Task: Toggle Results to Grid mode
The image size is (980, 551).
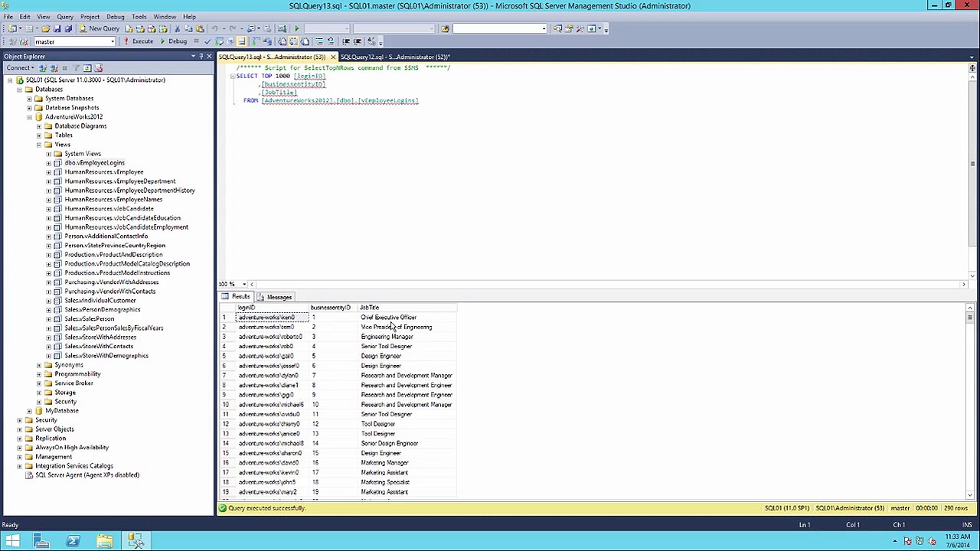Action: (293, 41)
